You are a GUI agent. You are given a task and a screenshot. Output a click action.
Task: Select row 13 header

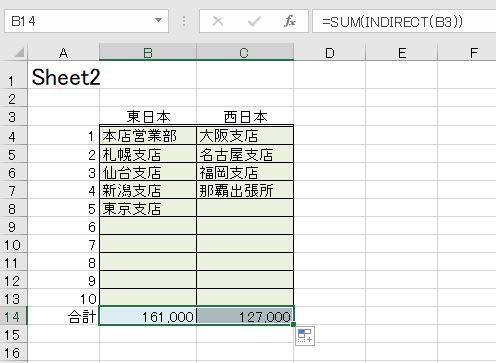point(13,298)
